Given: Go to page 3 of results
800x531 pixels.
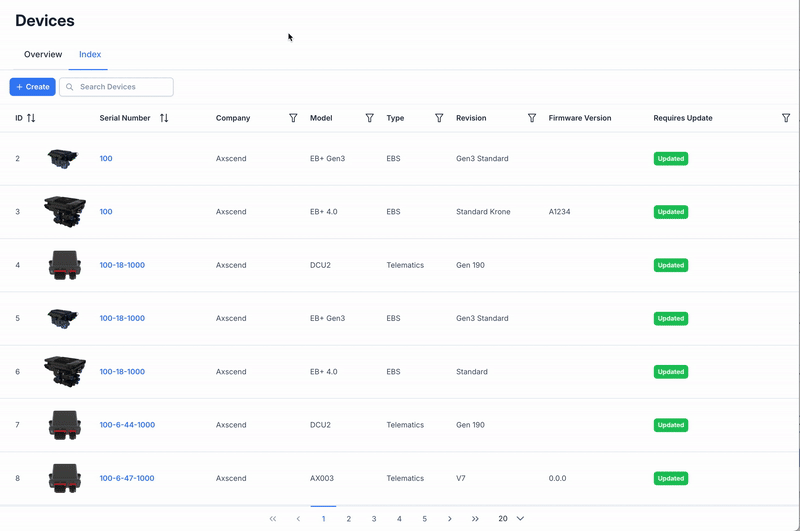Looking at the screenshot, I should click(x=374, y=519).
